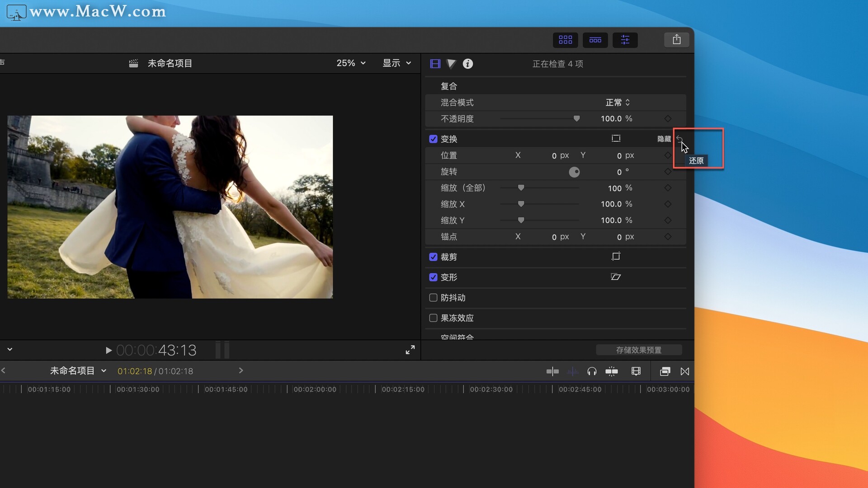Go back in timeline history
The height and width of the screenshot is (488, 868).
[3, 371]
